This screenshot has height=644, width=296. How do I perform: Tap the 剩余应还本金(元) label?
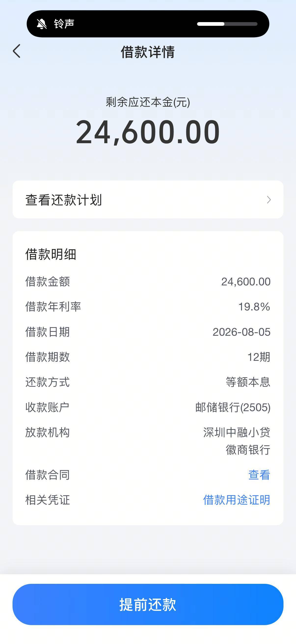(x=148, y=102)
